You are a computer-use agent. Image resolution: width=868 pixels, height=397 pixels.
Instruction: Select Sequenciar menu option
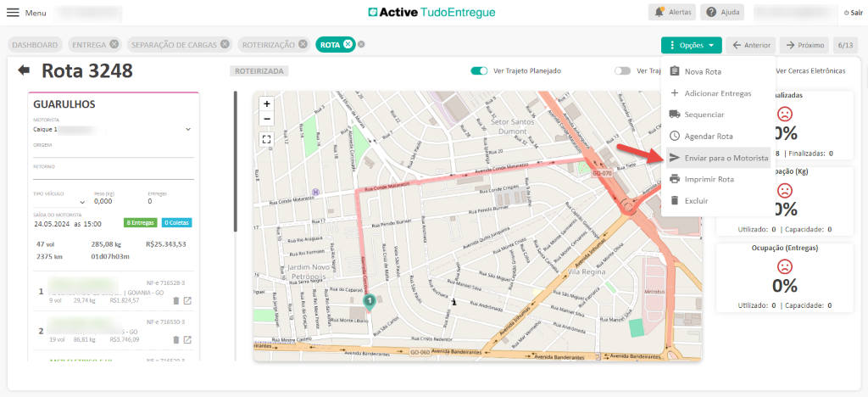(719, 114)
